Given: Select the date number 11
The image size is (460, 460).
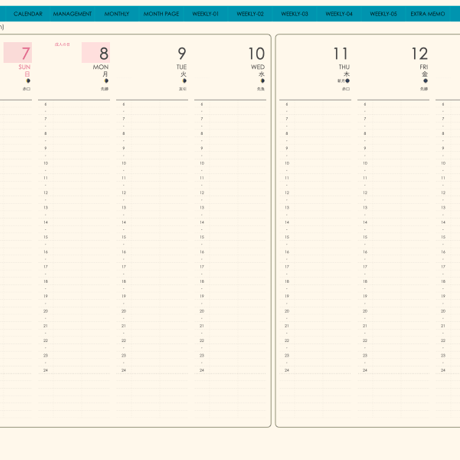Looking at the screenshot, I should coord(341,53).
